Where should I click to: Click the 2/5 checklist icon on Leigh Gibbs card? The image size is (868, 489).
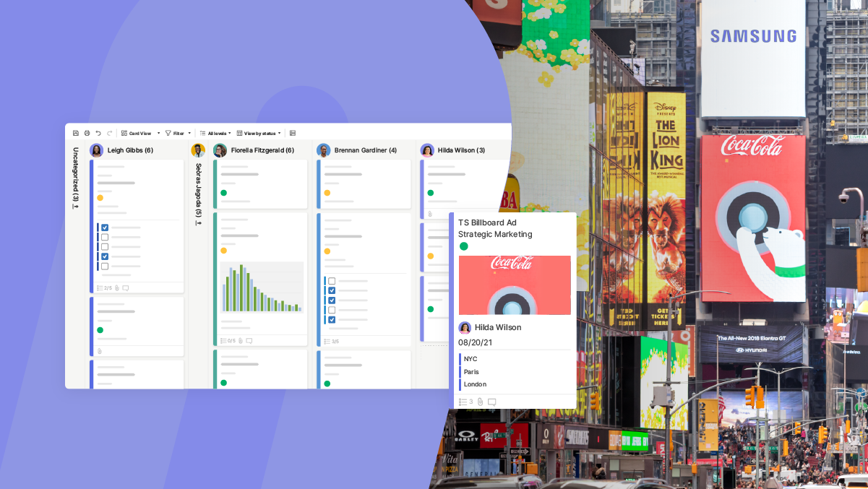pyautogui.click(x=101, y=287)
